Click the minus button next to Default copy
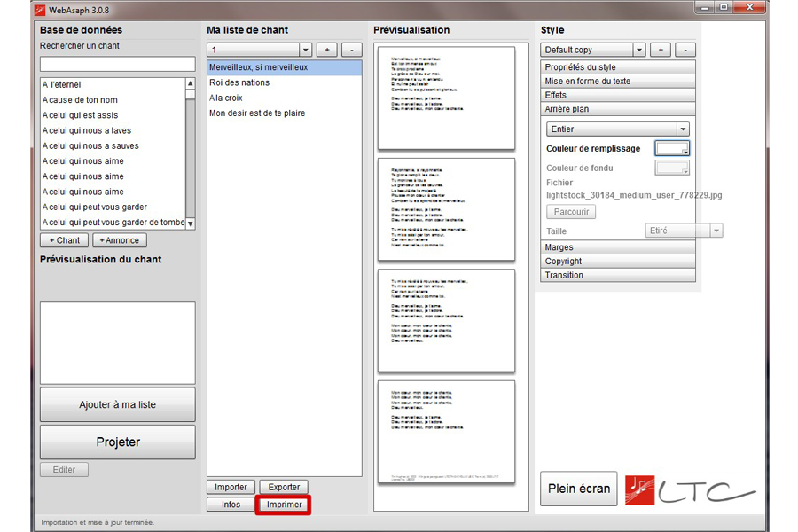The image size is (798, 532). (x=685, y=51)
